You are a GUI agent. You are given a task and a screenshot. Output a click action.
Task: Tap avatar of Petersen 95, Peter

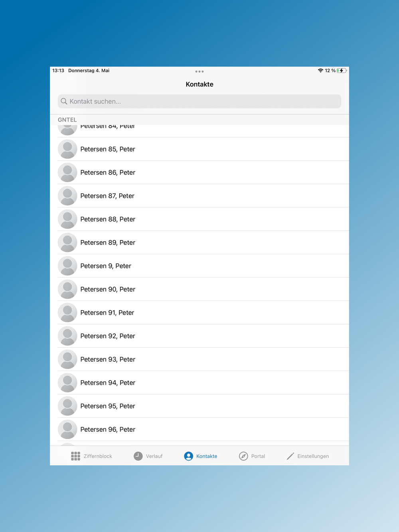pos(67,406)
